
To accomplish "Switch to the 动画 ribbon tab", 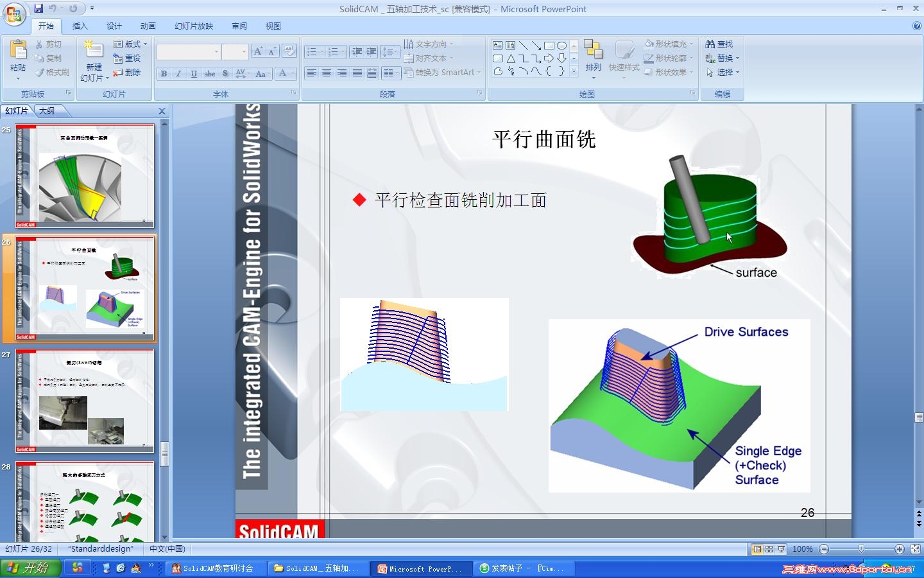I will coord(148,26).
